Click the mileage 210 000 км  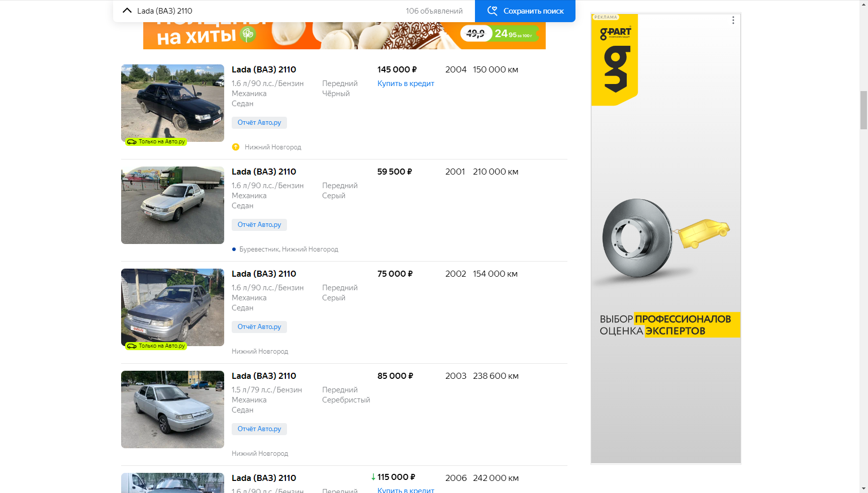click(x=496, y=172)
